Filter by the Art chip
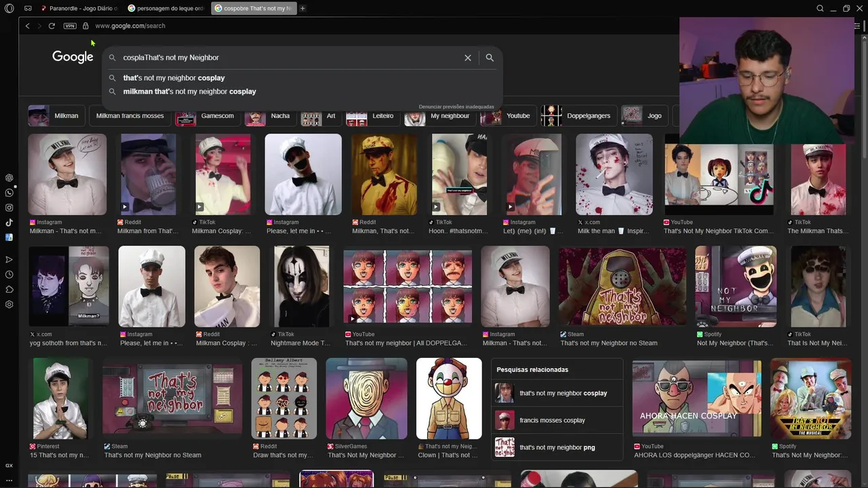 point(321,116)
